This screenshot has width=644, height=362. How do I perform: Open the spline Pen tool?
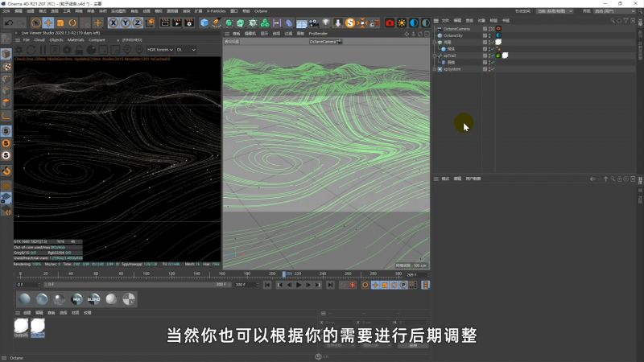[x=216, y=23]
